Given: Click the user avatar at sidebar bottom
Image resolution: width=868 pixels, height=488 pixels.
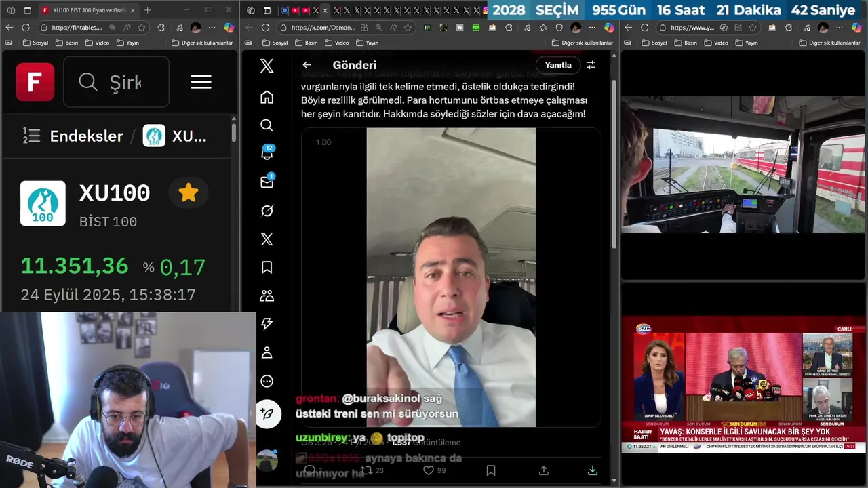Looking at the screenshot, I should pos(267,460).
